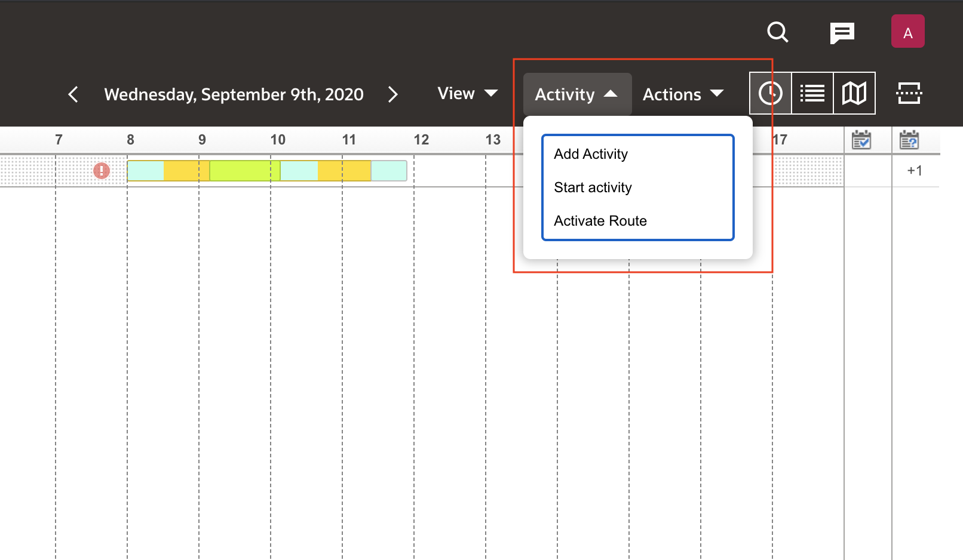Image resolution: width=963 pixels, height=560 pixels.
Task: Open the search icon
Action: [777, 33]
